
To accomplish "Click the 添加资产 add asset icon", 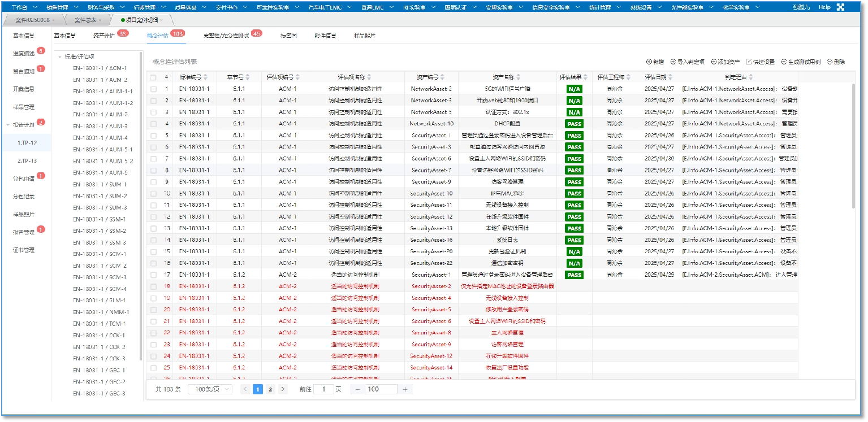I will [x=714, y=62].
